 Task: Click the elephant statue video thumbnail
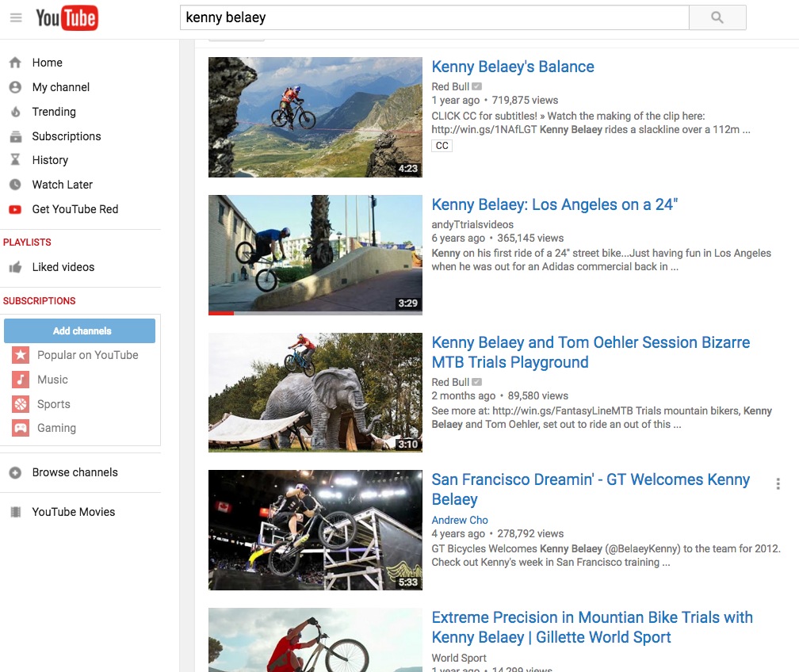(x=315, y=392)
